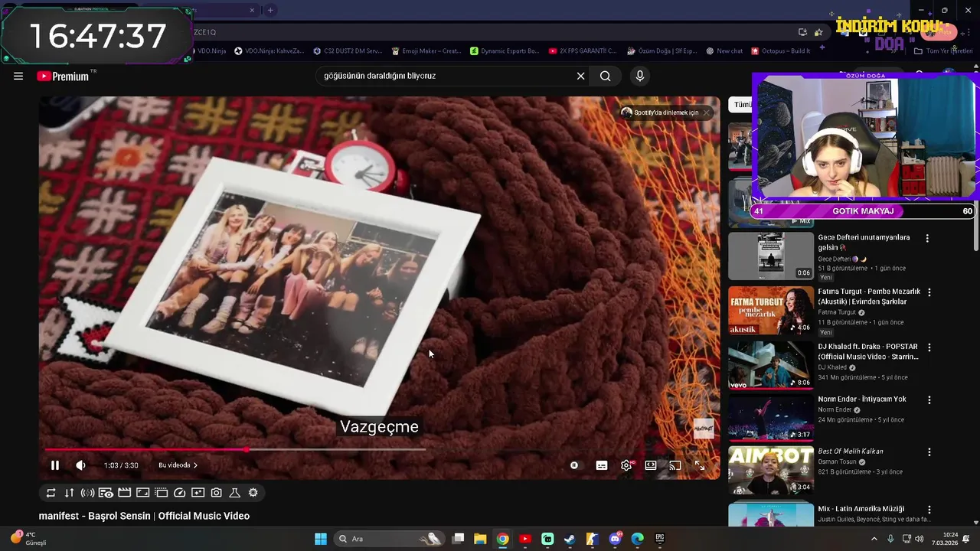The width and height of the screenshot is (980, 551).
Task: Open the 'Özüm Doğa | Sff Esp...' bookmark
Action: [x=661, y=51]
